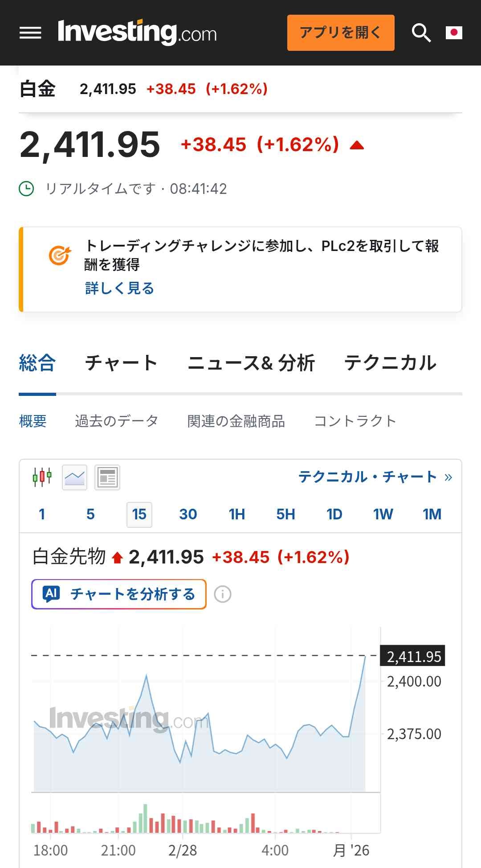Open the Japan flag language selector
The image size is (481, 868).
(454, 33)
